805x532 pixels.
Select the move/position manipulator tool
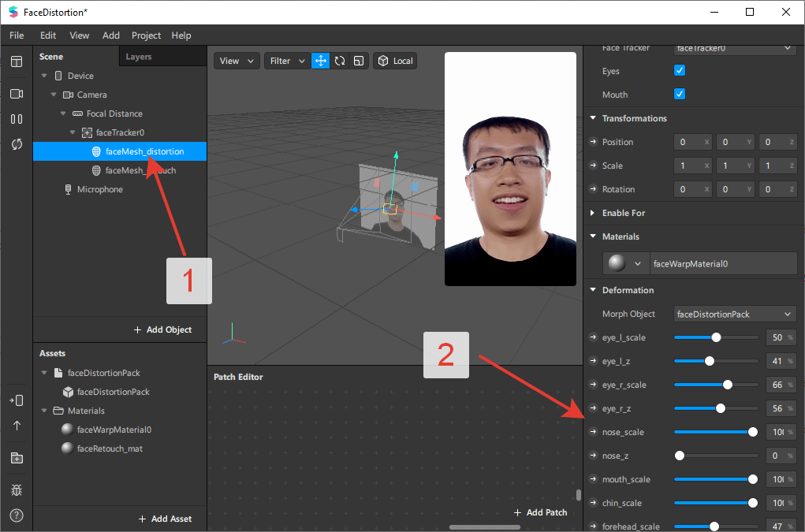[321, 61]
